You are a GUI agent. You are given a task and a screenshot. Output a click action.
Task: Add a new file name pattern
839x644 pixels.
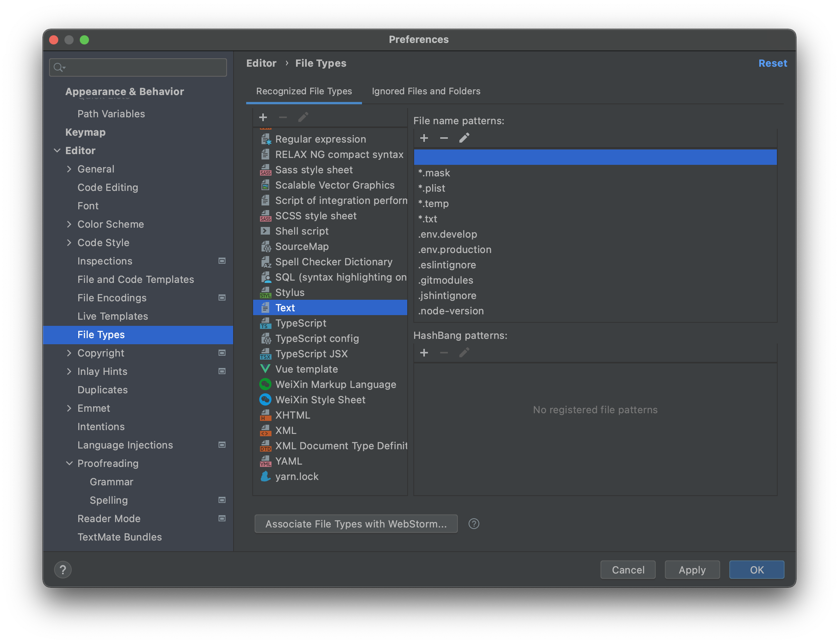pyautogui.click(x=424, y=138)
